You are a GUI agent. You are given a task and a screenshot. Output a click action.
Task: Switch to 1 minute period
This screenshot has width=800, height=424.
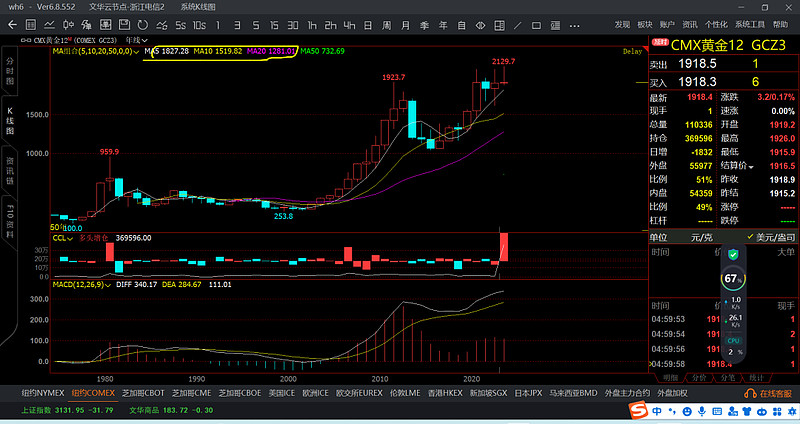(x=218, y=25)
